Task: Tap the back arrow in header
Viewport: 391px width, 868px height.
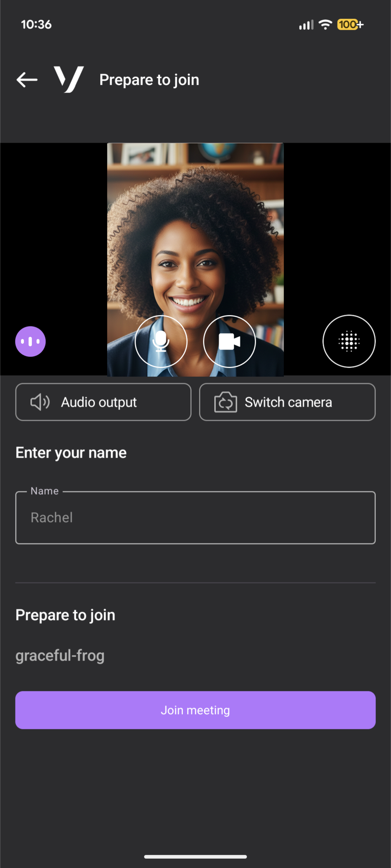Action: [x=27, y=80]
